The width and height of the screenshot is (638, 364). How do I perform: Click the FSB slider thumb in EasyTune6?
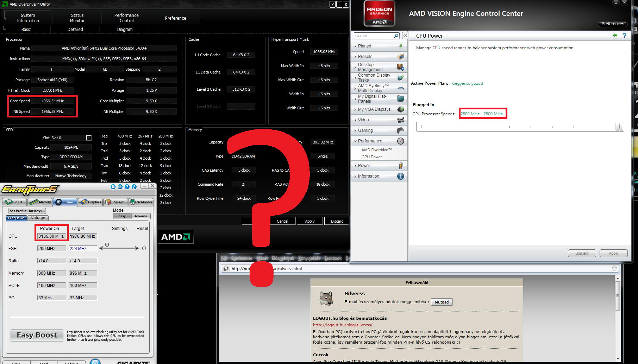[x=107, y=245]
